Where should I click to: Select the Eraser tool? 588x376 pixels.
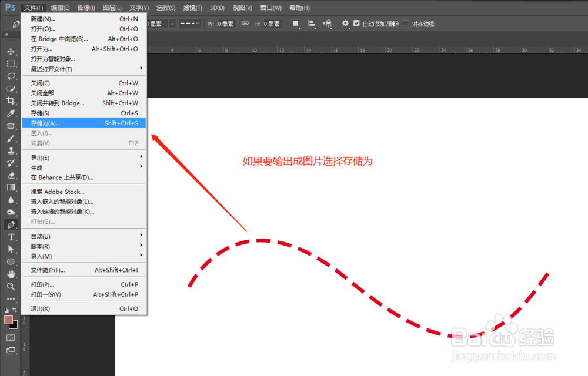click(11, 175)
